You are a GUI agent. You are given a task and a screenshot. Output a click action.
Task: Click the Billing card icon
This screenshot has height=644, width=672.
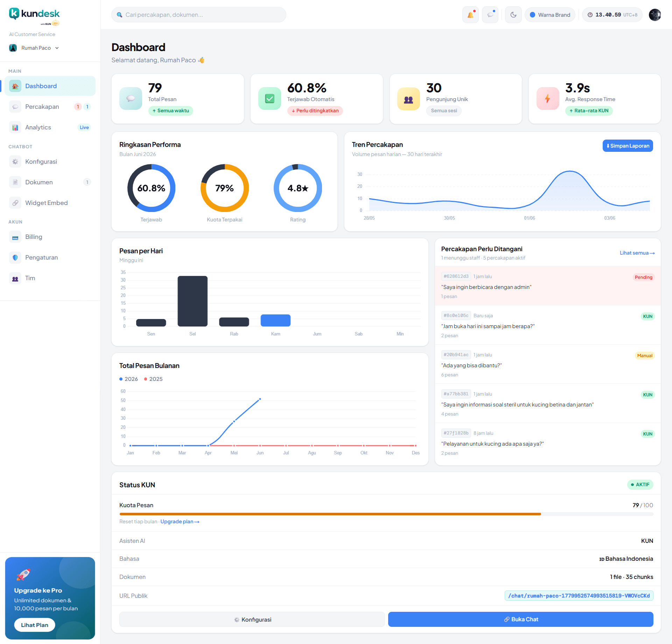tap(15, 237)
